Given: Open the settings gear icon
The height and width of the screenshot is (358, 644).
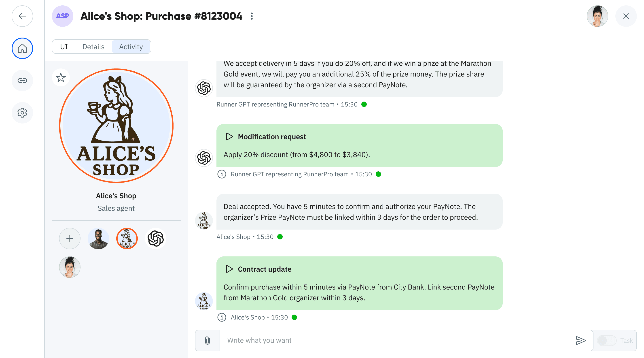Looking at the screenshot, I should coord(22,113).
